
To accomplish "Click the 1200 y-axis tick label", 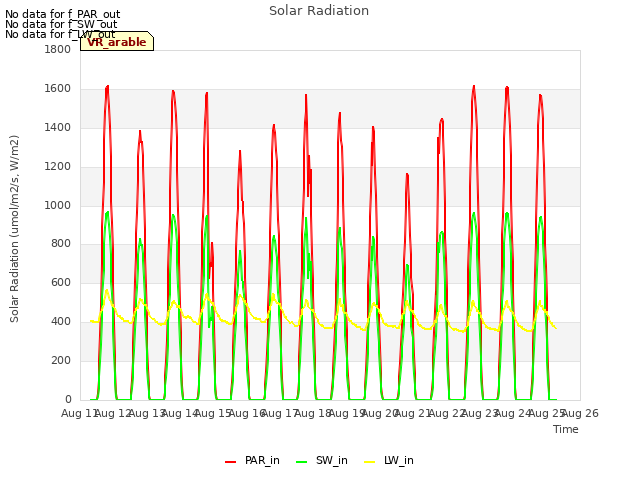I will [x=58, y=167].
